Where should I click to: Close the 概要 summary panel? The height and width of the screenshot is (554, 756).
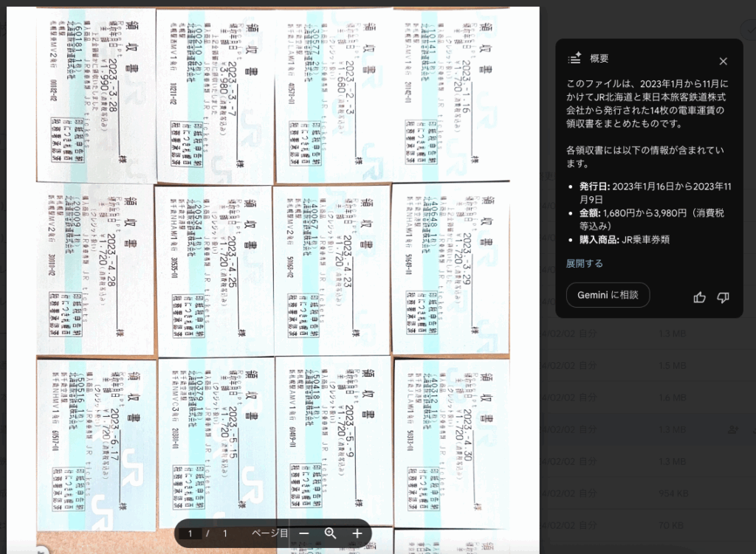click(723, 61)
